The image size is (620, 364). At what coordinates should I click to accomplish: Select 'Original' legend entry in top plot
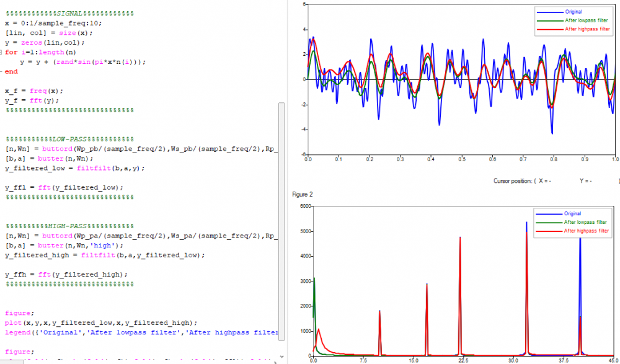click(x=573, y=12)
